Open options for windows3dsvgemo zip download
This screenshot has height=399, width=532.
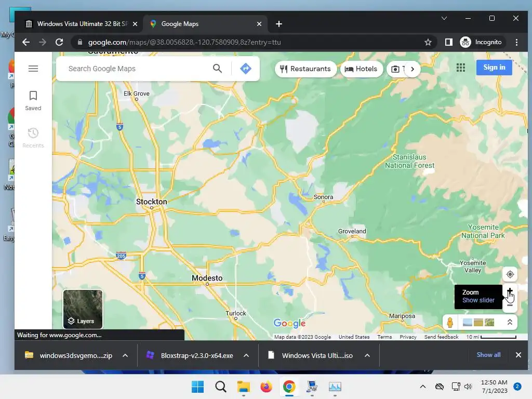[125, 355]
